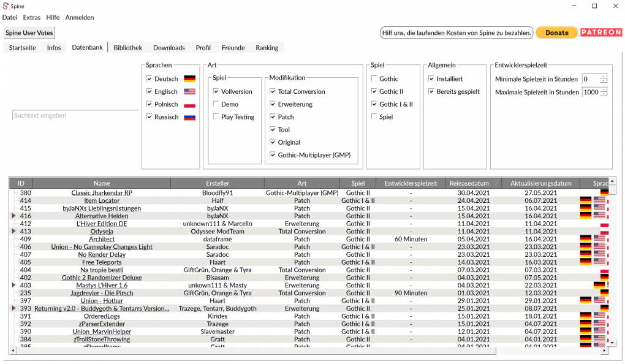625x364 pixels.
Task: Decrease maximum playtime hours stepper
Action: (x=604, y=94)
